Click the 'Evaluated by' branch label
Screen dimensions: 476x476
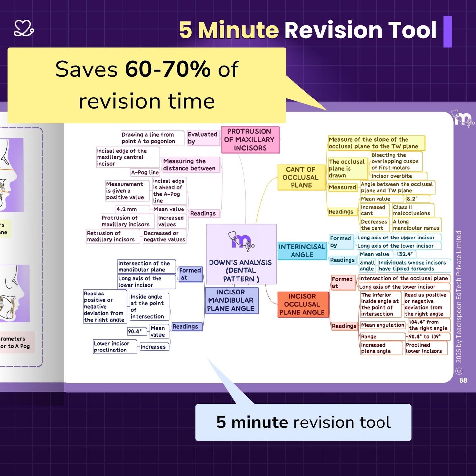(203, 138)
